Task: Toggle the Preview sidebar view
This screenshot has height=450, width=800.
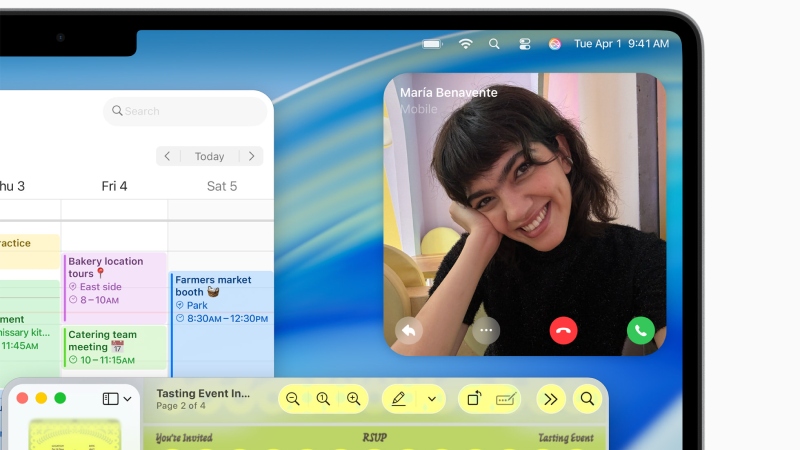Action: coord(110,399)
